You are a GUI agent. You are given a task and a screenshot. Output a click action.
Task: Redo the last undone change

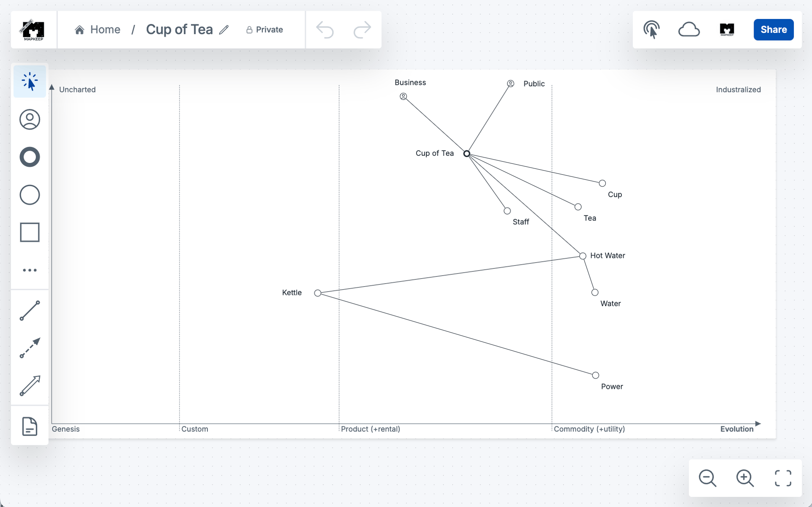[x=362, y=30]
